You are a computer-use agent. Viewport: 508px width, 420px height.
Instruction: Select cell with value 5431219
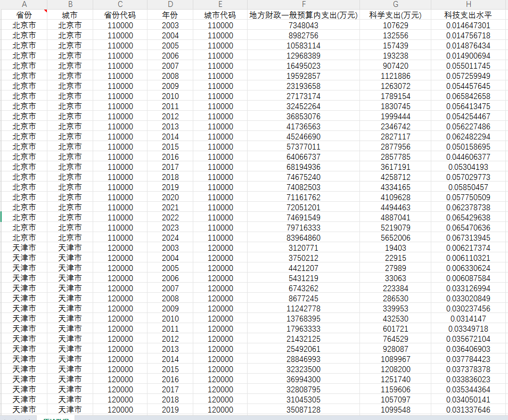click(304, 278)
